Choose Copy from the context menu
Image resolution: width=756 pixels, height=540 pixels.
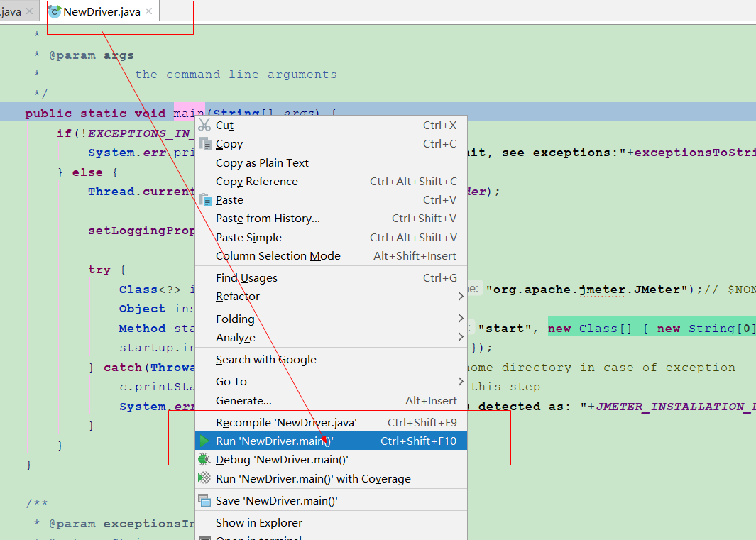[331, 143]
